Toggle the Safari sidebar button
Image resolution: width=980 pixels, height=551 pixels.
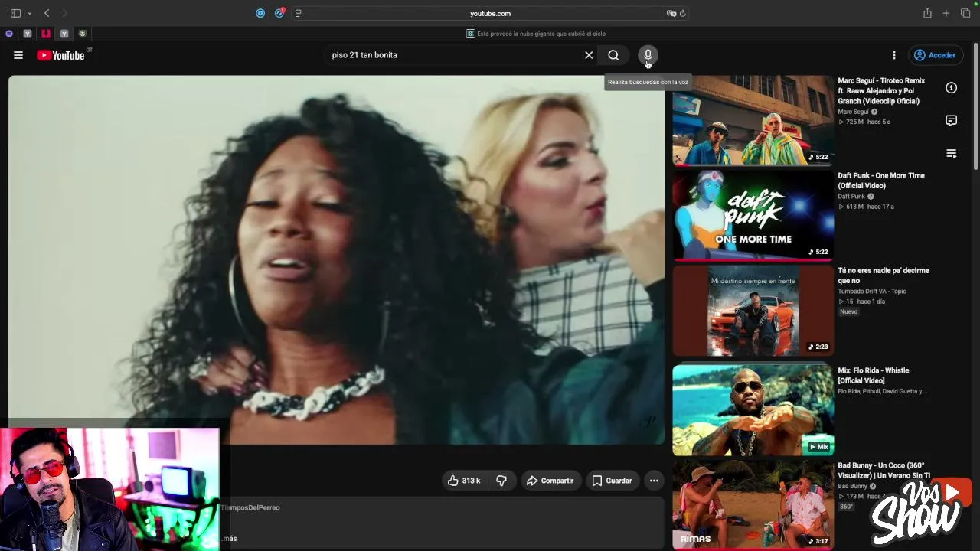(15, 13)
